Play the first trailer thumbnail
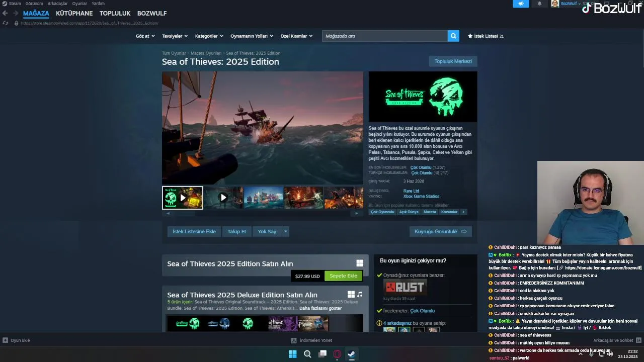Image resolution: width=644 pixels, height=362 pixels. pyautogui.click(x=182, y=198)
